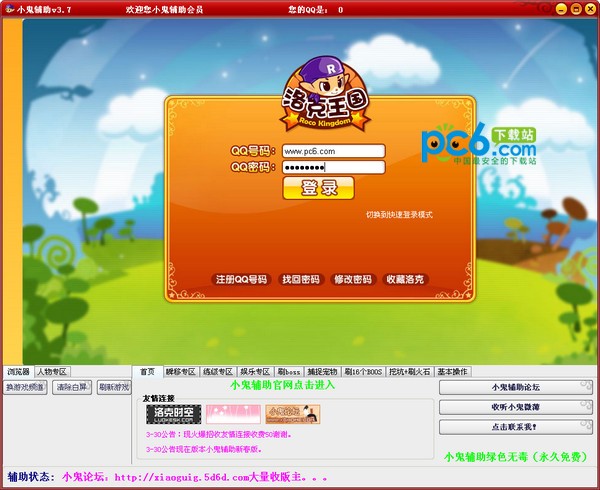This screenshot has height=490, width=600.
Task: Click the QQ号码 input field
Action: (x=334, y=151)
